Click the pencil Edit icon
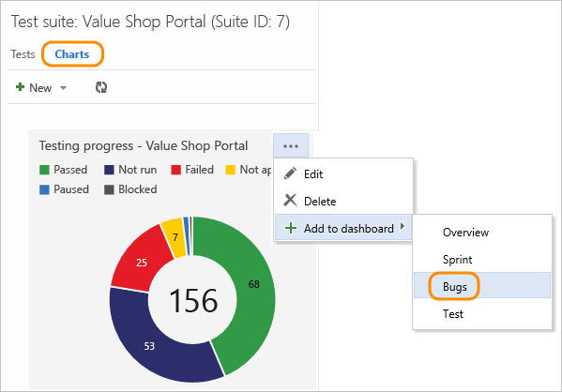The width and height of the screenshot is (562, 392). point(290,173)
